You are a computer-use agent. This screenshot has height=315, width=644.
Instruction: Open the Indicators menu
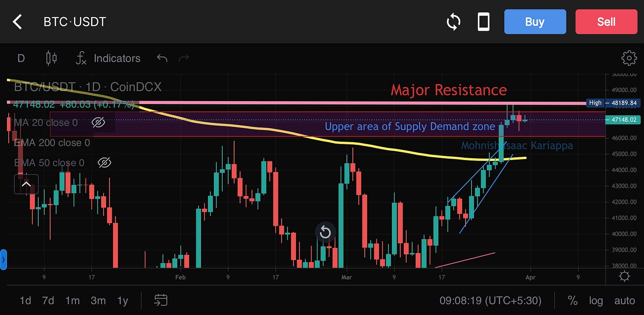(108, 58)
